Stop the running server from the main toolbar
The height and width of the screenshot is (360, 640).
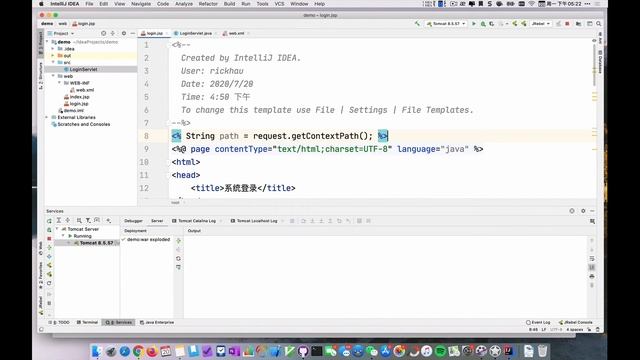tap(567, 24)
